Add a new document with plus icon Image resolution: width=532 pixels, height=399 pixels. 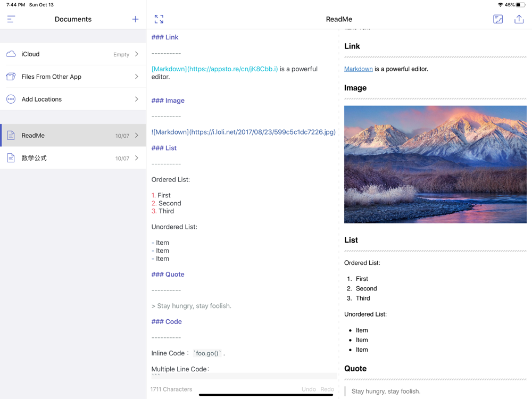[135, 19]
